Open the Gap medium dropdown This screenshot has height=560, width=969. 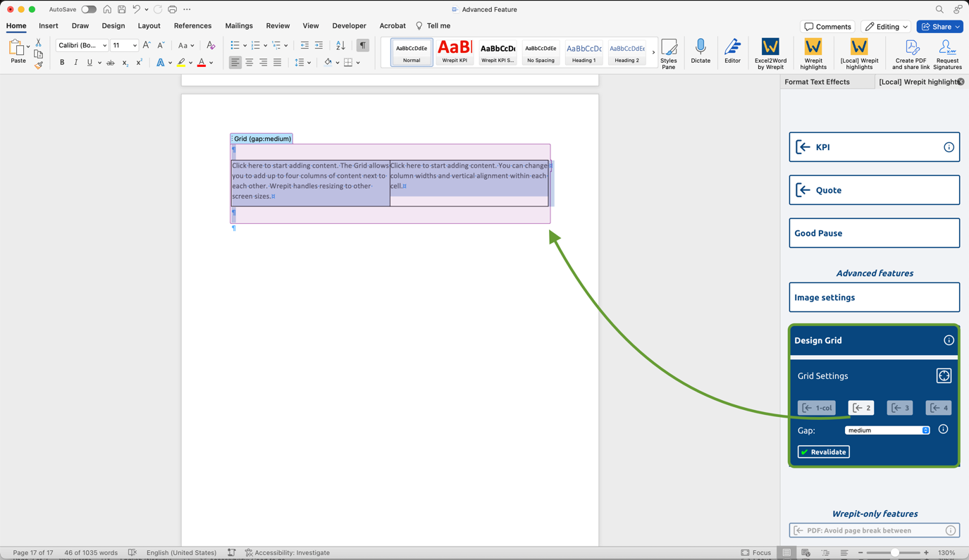click(887, 430)
